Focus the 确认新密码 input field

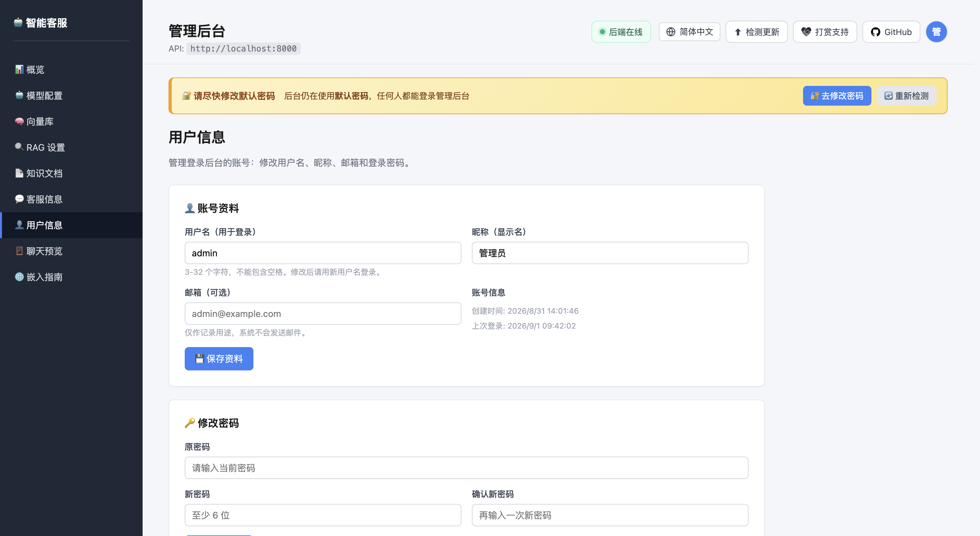(x=610, y=515)
